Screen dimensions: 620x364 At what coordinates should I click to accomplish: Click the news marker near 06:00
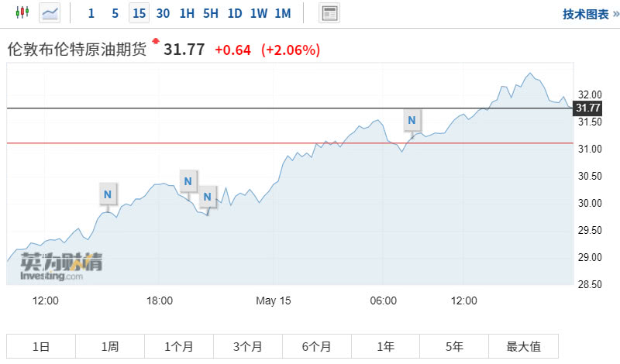click(412, 120)
